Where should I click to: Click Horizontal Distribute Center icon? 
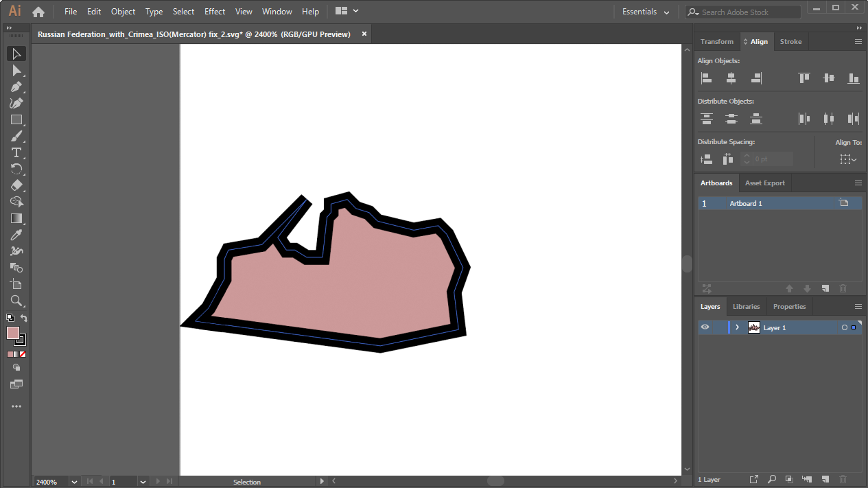[x=829, y=119]
